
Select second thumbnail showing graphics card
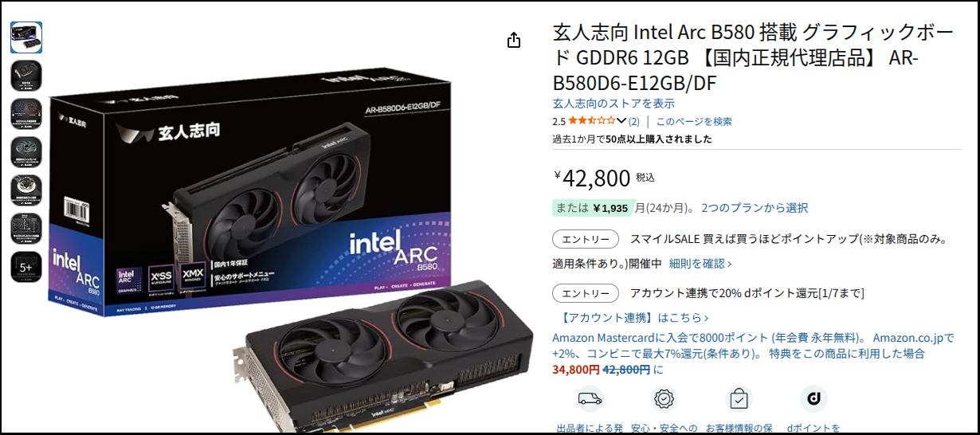(26, 76)
